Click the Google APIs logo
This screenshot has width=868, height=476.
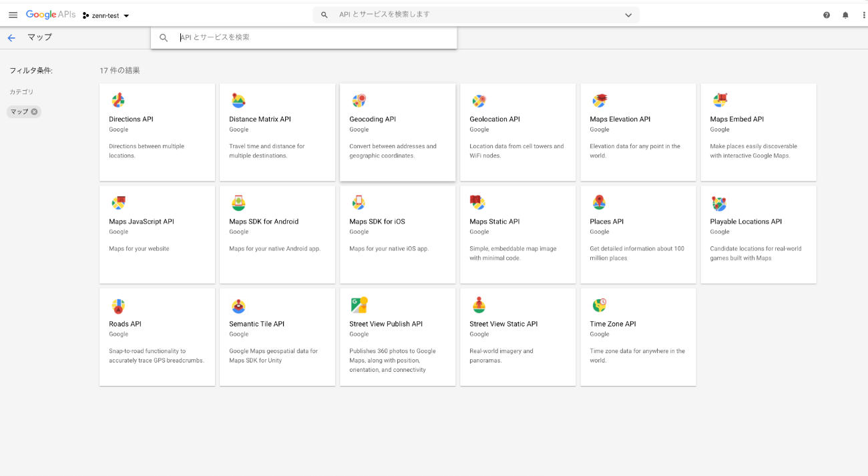point(51,15)
